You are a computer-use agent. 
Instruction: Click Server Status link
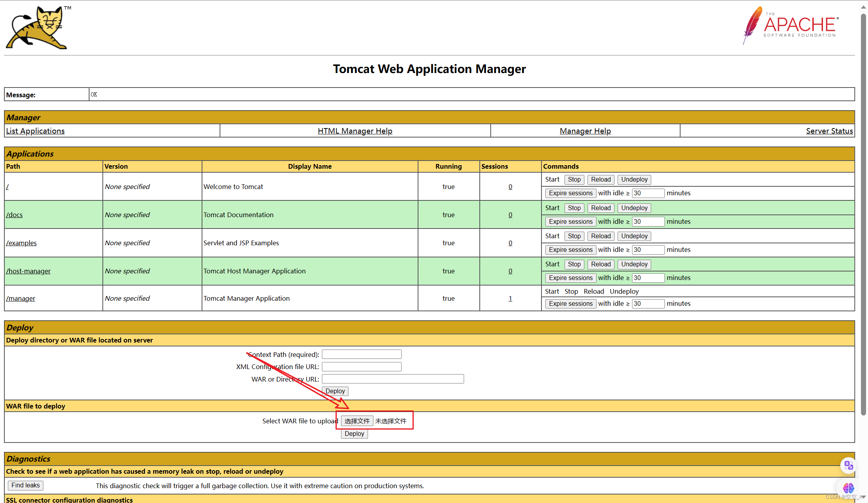830,130
